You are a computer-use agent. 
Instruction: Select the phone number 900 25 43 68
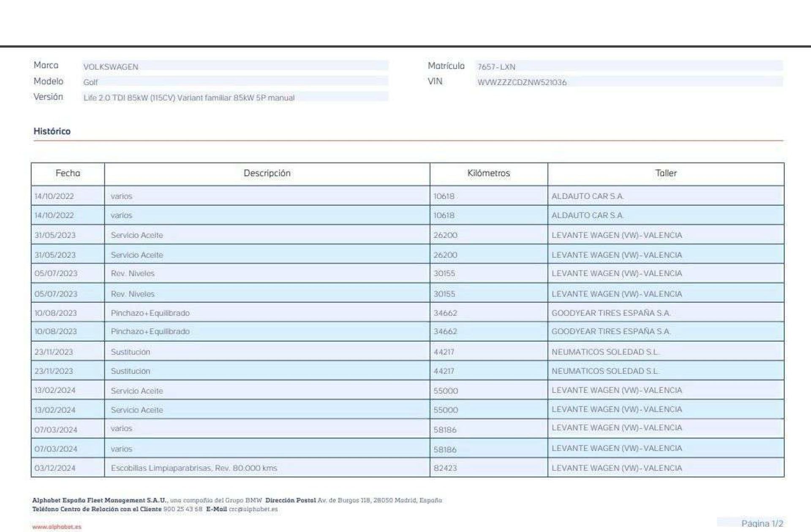(x=183, y=509)
